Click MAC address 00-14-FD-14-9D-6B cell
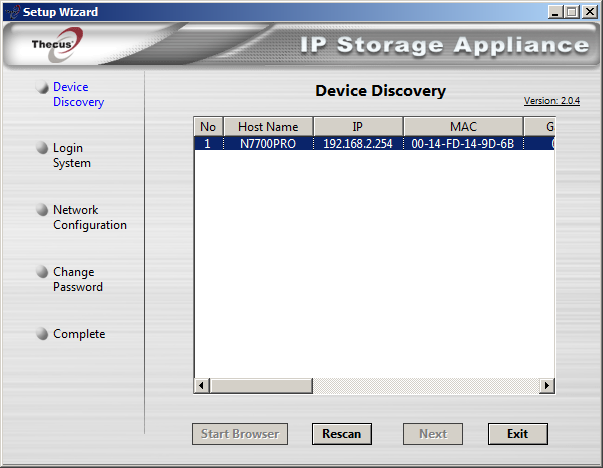603x468 pixels. point(463,143)
